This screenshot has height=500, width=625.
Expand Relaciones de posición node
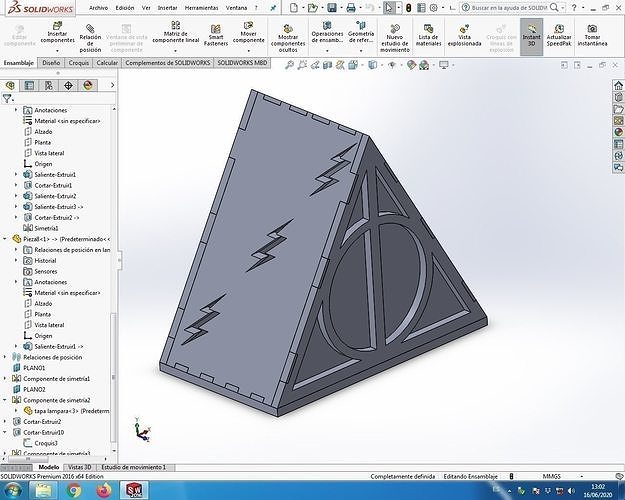5,357
